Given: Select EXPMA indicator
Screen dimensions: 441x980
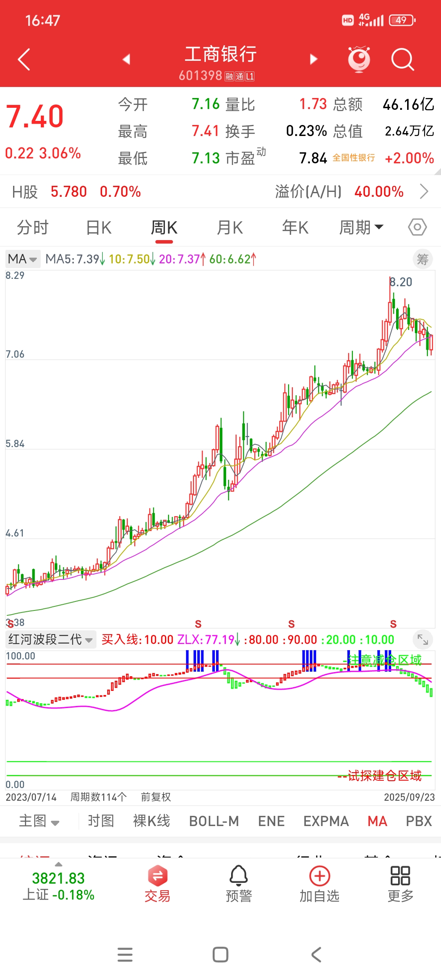Looking at the screenshot, I should [x=326, y=821].
